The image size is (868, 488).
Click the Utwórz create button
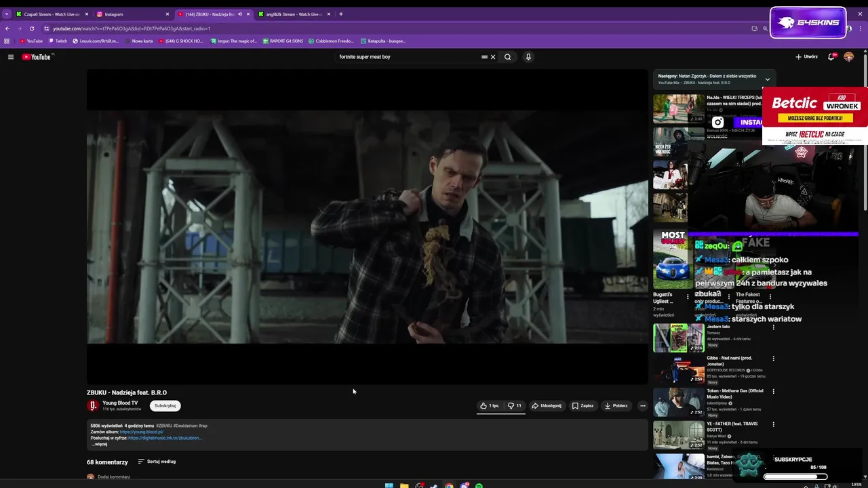(x=807, y=57)
